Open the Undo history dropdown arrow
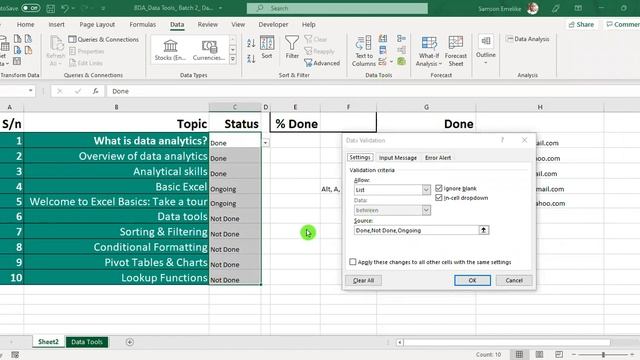Screen dimensions: 640x360 click(72, 8)
